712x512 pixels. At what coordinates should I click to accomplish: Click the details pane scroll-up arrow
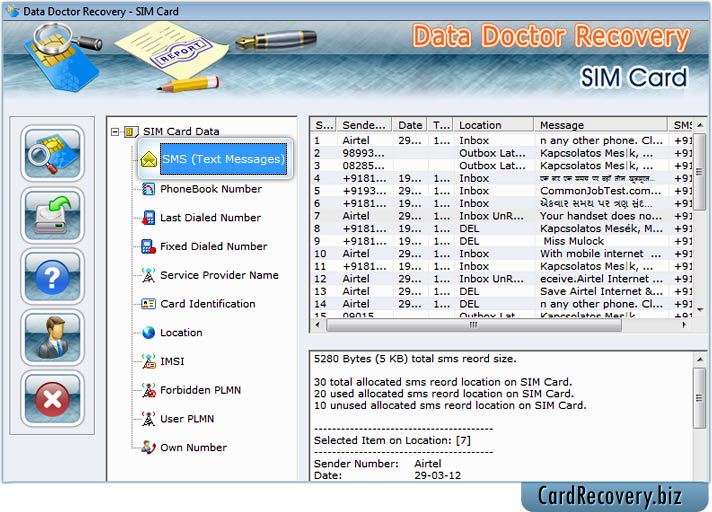click(x=699, y=359)
